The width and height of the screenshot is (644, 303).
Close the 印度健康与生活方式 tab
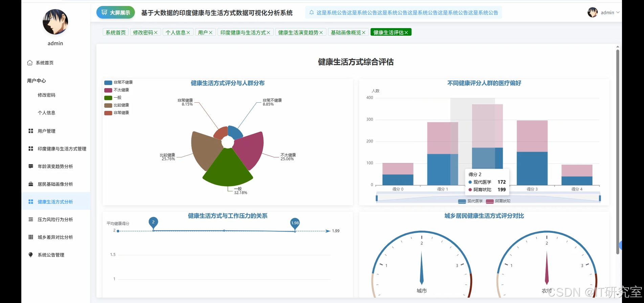tap(268, 33)
